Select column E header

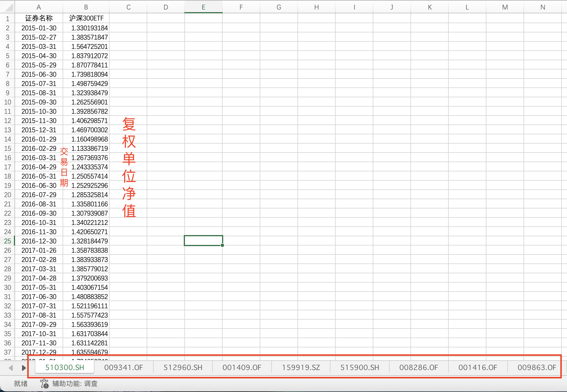click(203, 7)
